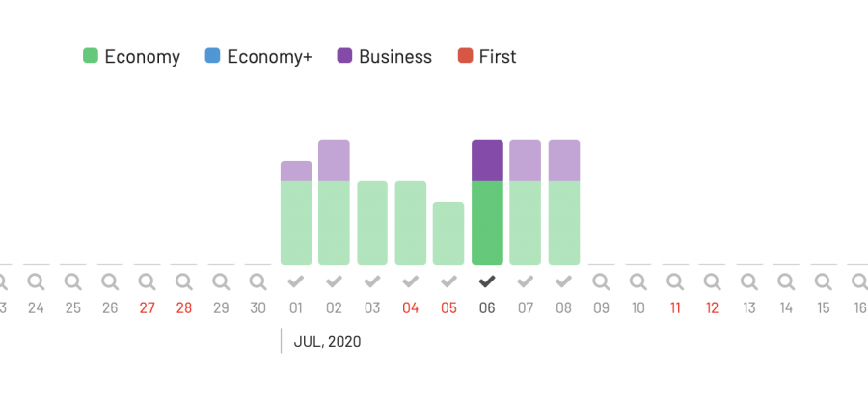This screenshot has width=868, height=401.
Task: Select the checkmark for July 06
Action: [x=487, y=281]
